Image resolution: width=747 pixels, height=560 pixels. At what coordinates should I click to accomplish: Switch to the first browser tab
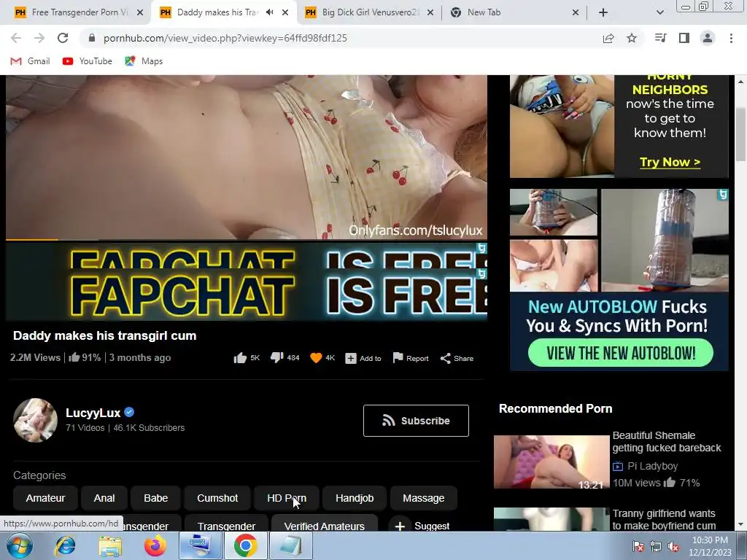(79, 12)
